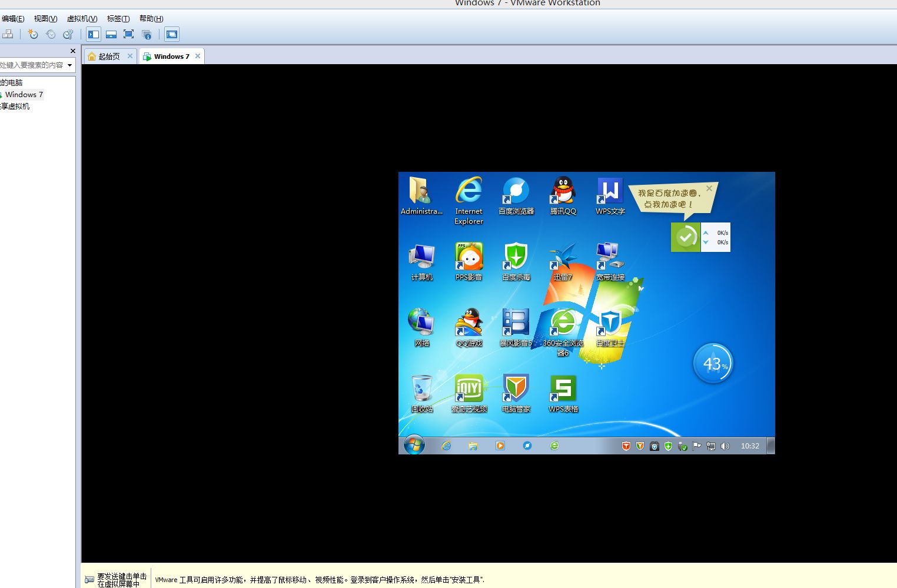The image size is (897, 588).
Task: Take a snapshot of this virtual machine
Action: tap(33, 34)
